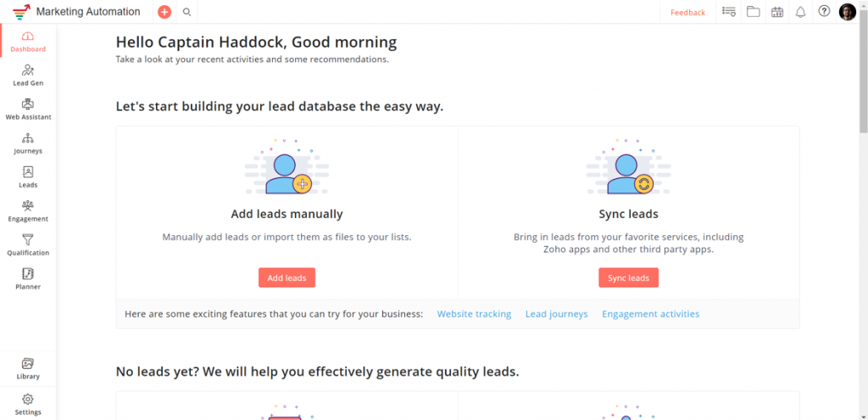This screenshot has height=420, width=868.
Task: Follow the Website tracking link
Action: click(474, 314)
